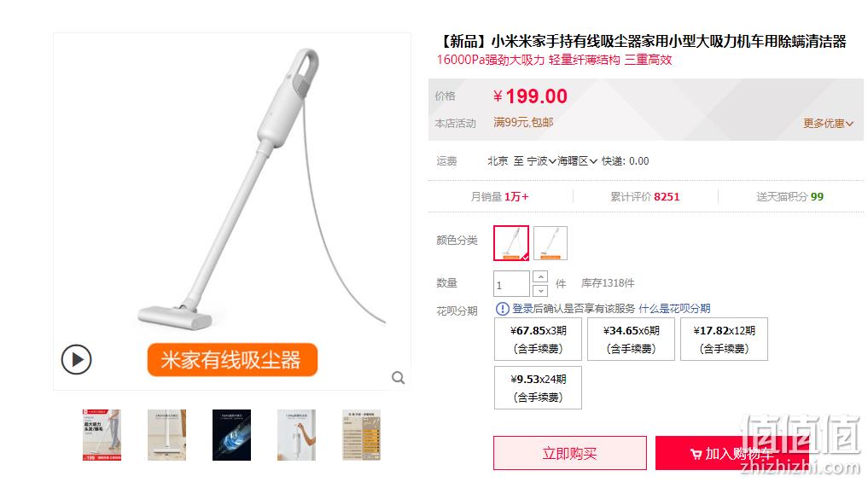Image resolution: width=868 pixels, height=482 pixels.
Task: Choose the ¥67.85x3期 installment plan
Action: click(538, 340)
